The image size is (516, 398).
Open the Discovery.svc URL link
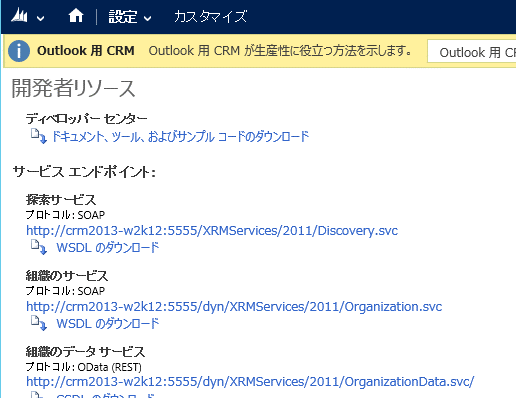[x=212, y=231]
